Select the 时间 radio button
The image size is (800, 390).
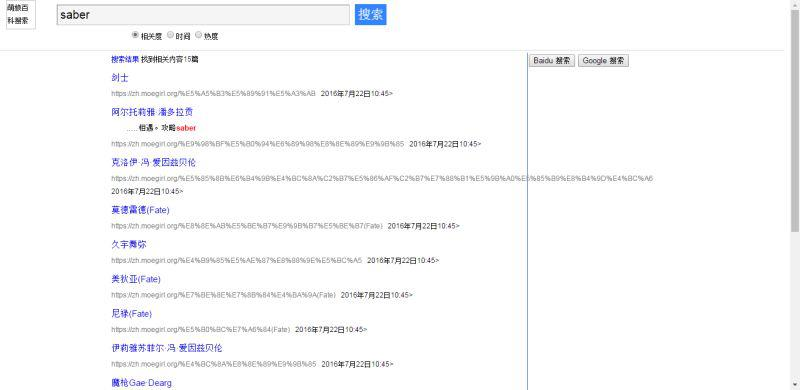coord(170,35)
